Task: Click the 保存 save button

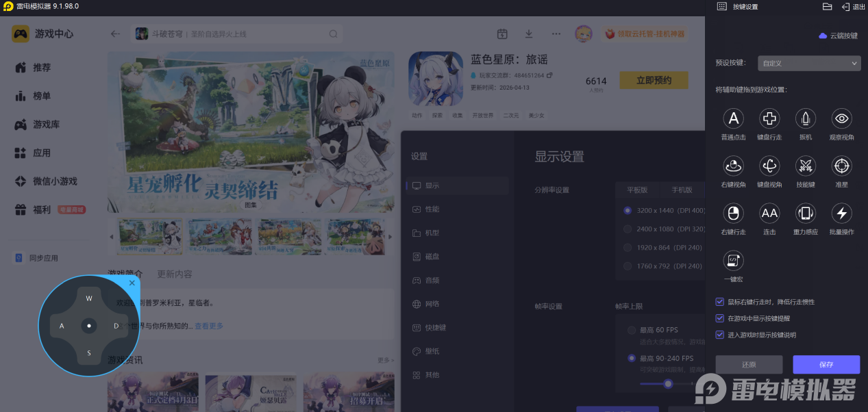Action: point(826,365)
